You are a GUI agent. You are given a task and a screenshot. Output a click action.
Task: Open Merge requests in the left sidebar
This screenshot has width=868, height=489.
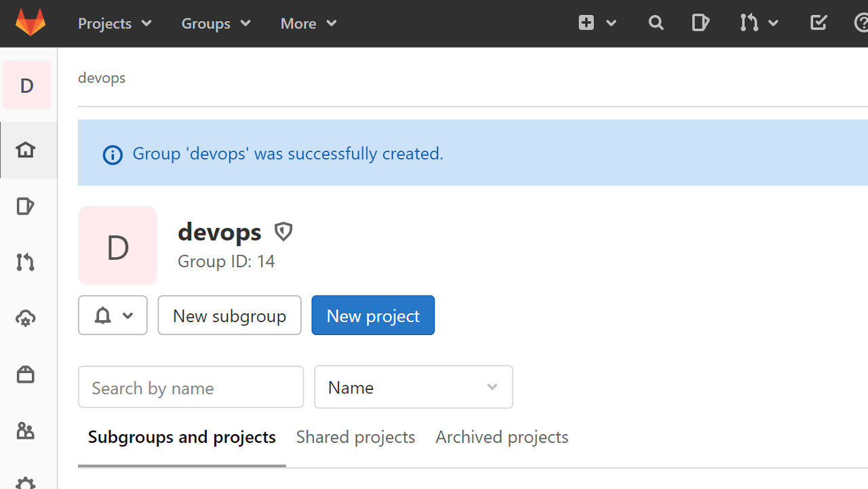26,262
